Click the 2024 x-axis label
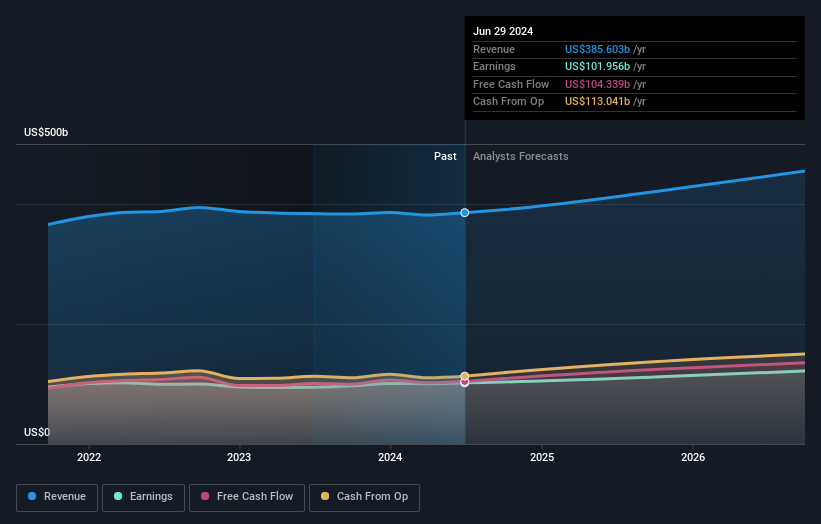 point(390,457)
